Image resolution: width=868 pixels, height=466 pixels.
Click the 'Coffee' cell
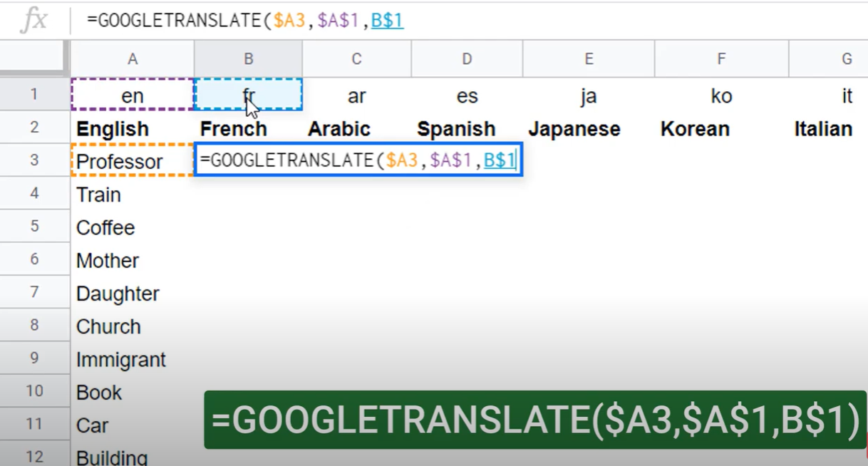point(133,227)
